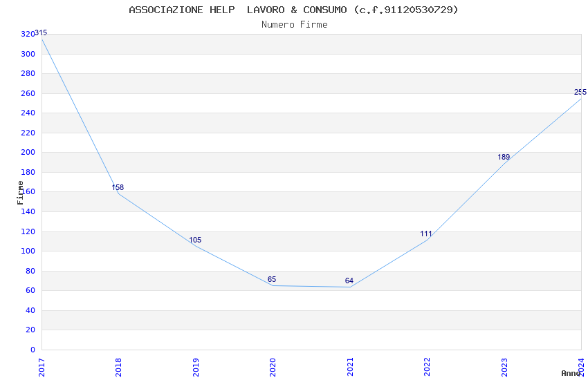Click the y-axis tick label 200
Screen dimensions: 588x380
click(x=28, y=153)
